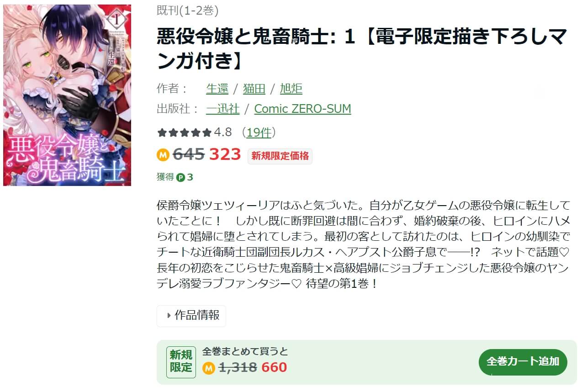This screenshot has width=582, height=392.
Task: Open the book cover thumbnail
Action: click(x=67, y=95)
